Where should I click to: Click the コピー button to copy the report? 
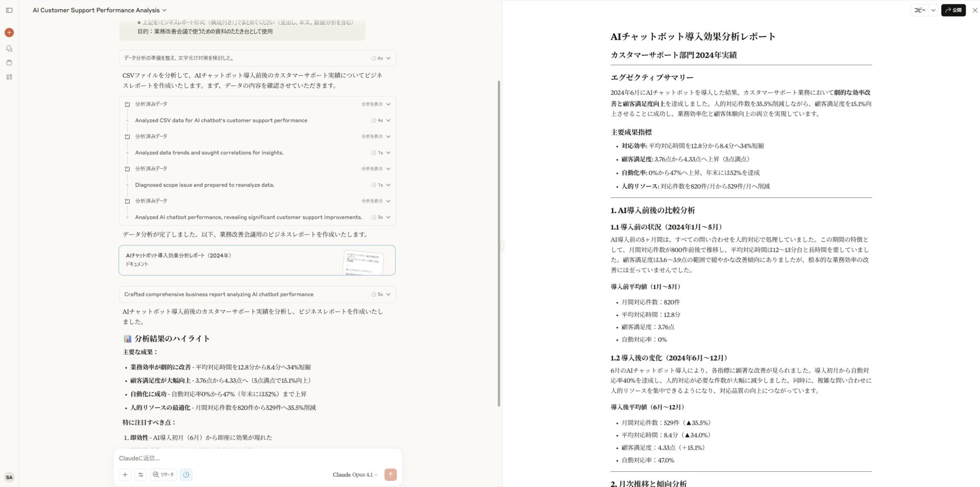tap(919, 10)
